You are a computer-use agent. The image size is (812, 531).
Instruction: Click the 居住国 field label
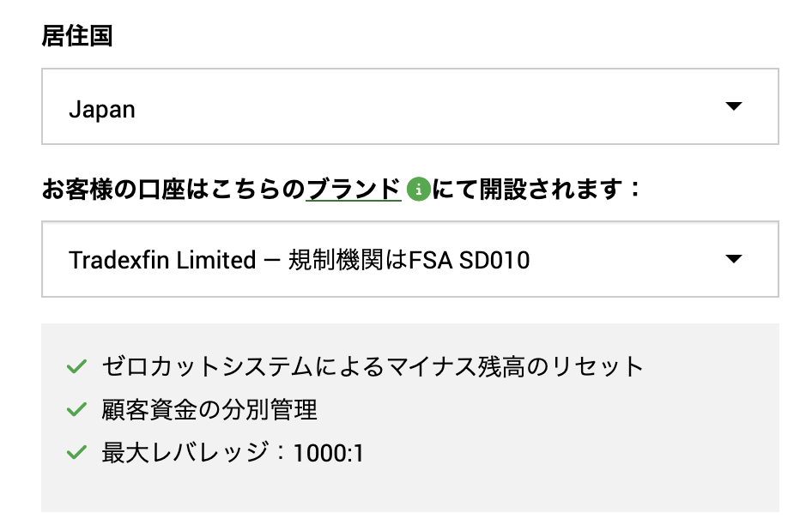(x=77, y=37)
